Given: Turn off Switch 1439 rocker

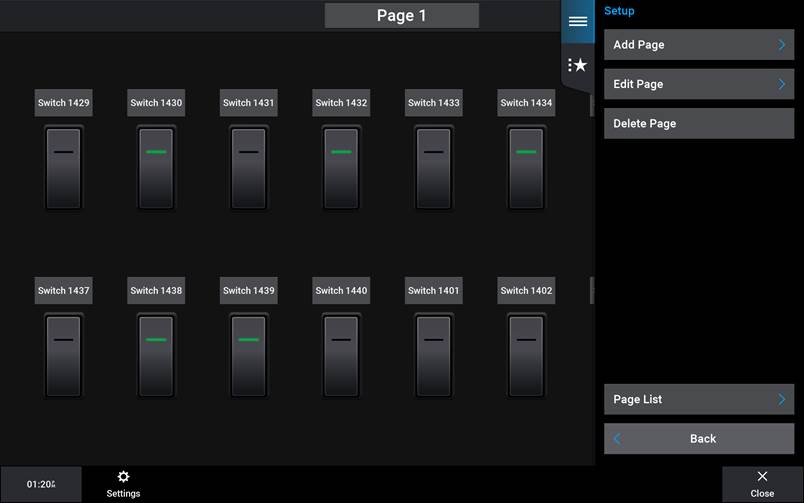Looking at the screenshot, I should (x=249, y=356).
